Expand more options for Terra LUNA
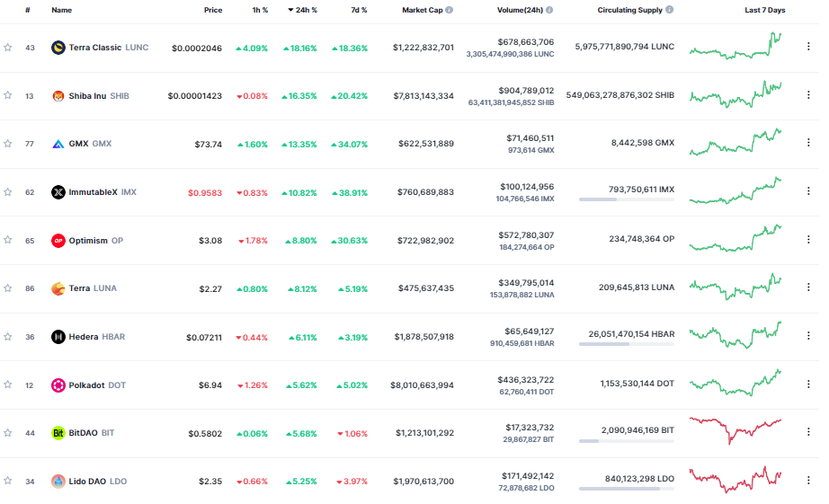829x504 pixels. [808, 287]
